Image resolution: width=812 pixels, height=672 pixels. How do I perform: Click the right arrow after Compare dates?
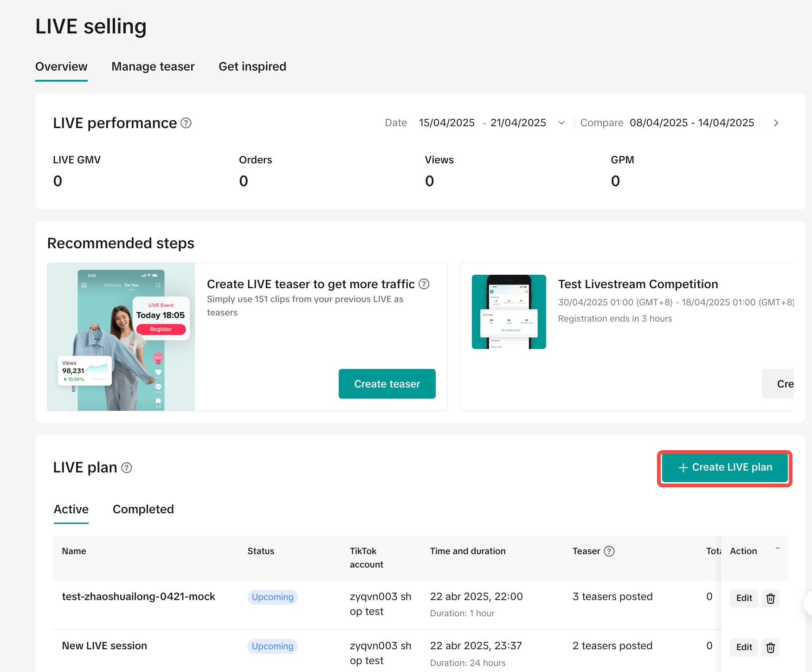[776, 123]
